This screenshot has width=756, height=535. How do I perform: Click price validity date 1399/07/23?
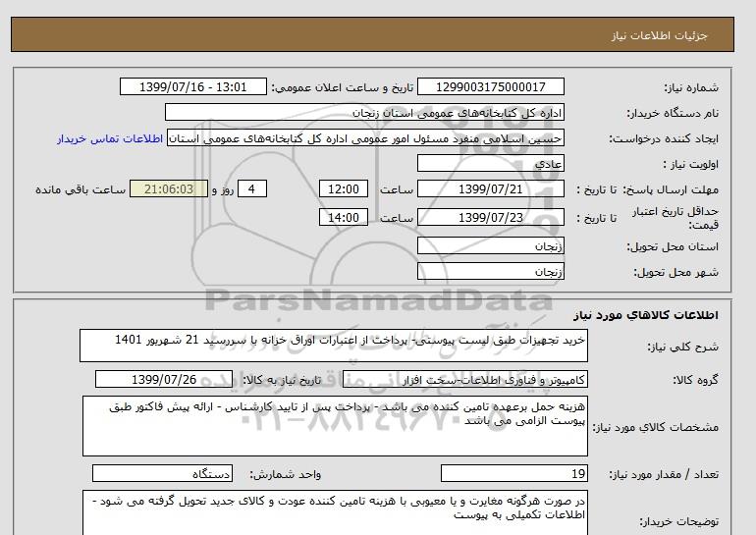(496, 217)
